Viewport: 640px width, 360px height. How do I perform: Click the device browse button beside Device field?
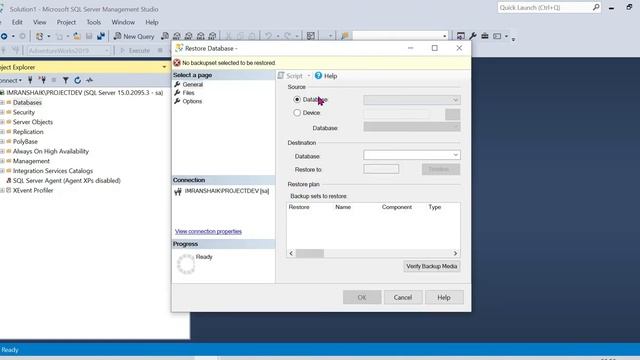pyautogui.click(x=453, y=114)
